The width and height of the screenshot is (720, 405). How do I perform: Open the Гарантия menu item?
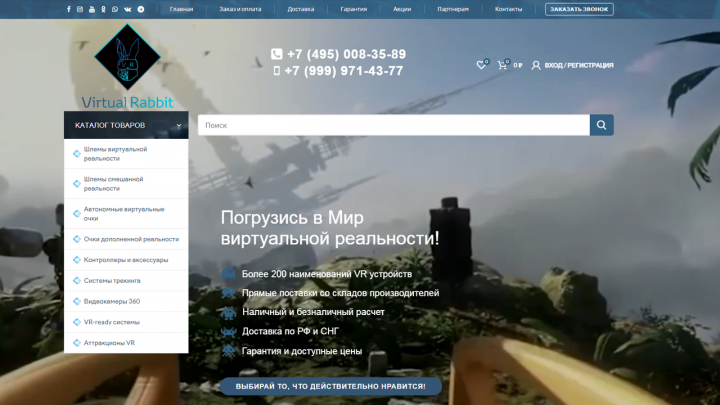(354, 9)
